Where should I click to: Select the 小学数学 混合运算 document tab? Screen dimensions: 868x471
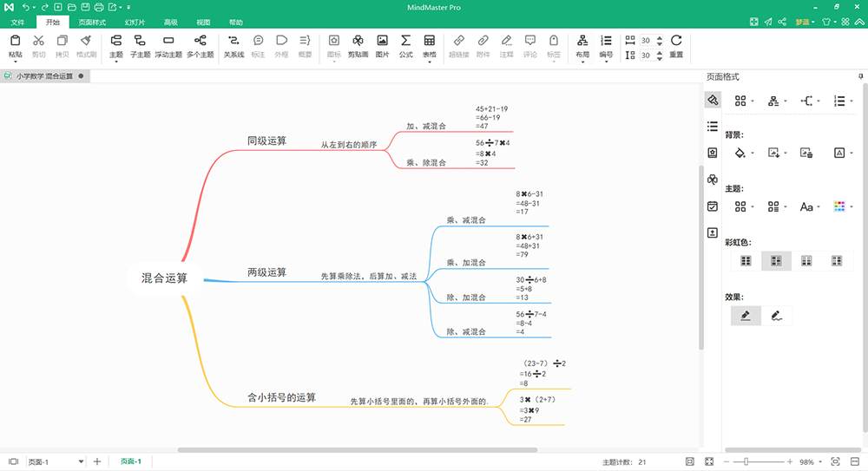coord(44,75)
